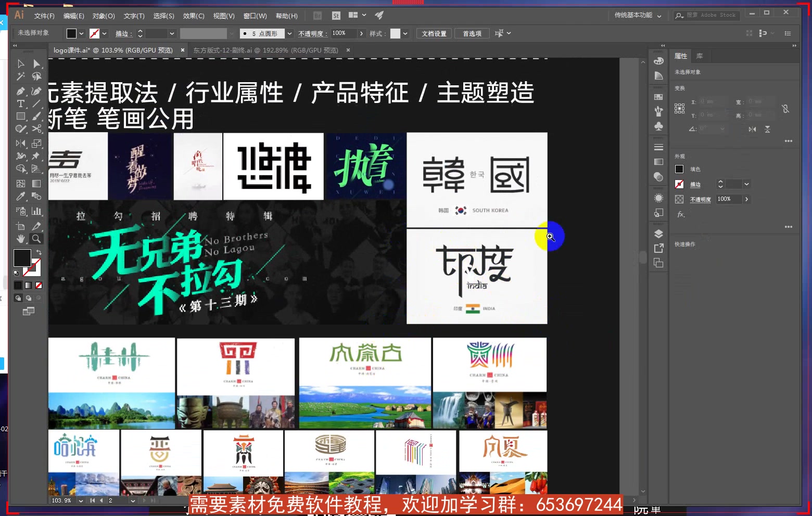
Task: Select the Rectangle tool
Action: pyautogui.click(x=21, y=117)
